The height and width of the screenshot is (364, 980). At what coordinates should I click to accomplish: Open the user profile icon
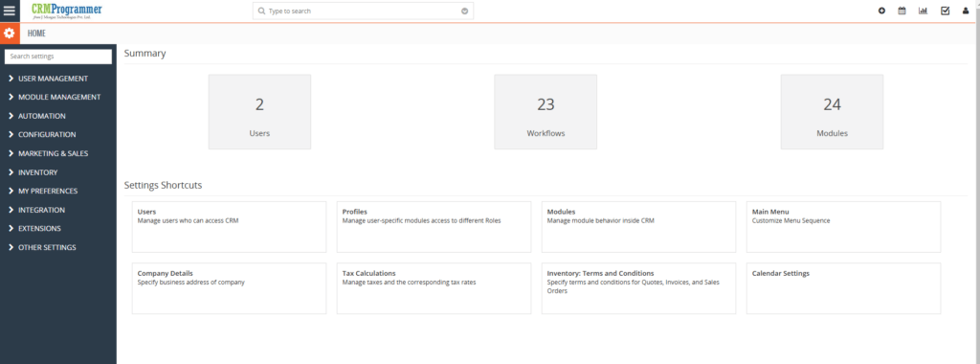966,11
